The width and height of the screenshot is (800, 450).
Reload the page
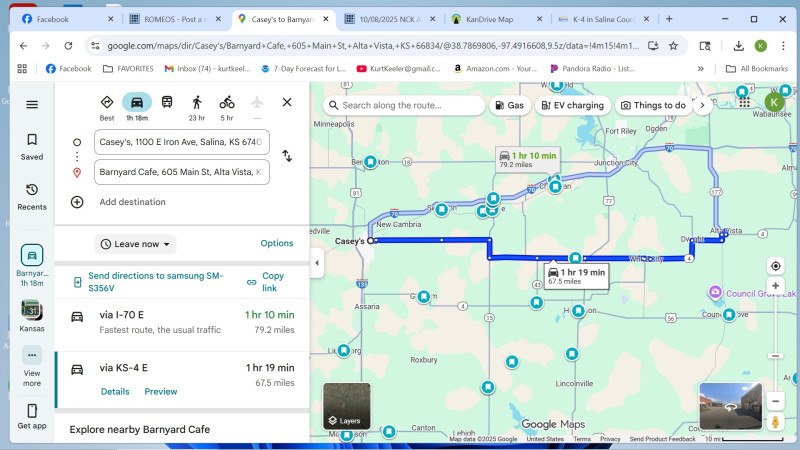tap(68, 46)
